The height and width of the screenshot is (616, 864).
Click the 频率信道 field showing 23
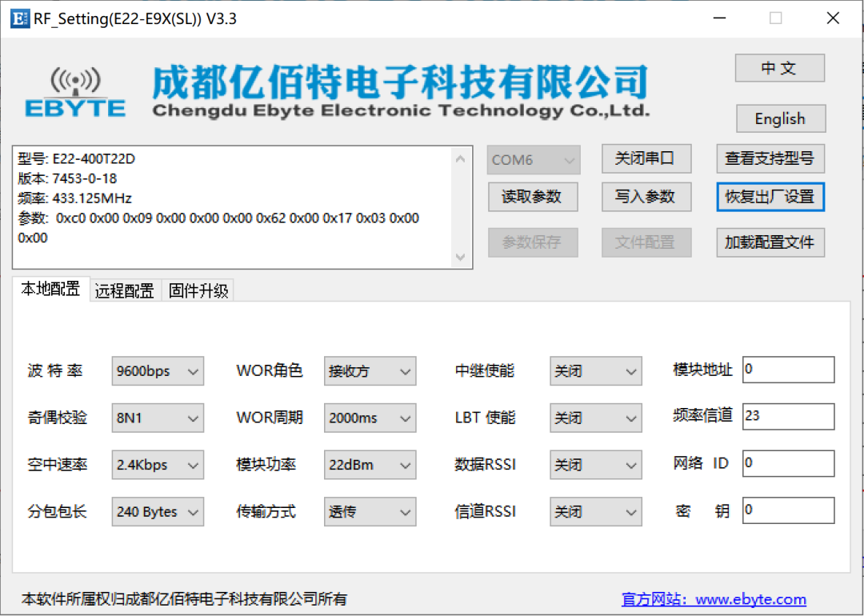tap(789, 417)
